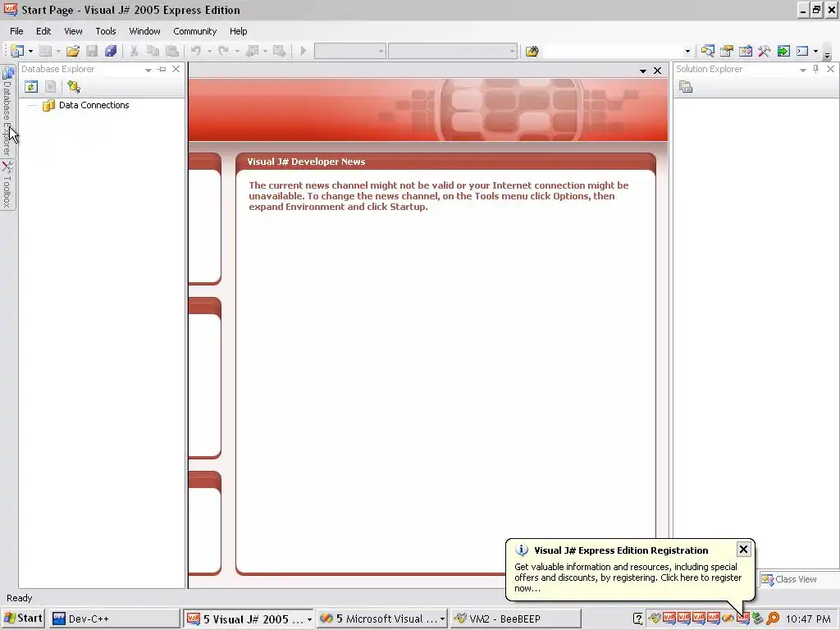The image size is (840, 630).
Task: Close the Start Page document tab
Action: [x=657, y=71]
